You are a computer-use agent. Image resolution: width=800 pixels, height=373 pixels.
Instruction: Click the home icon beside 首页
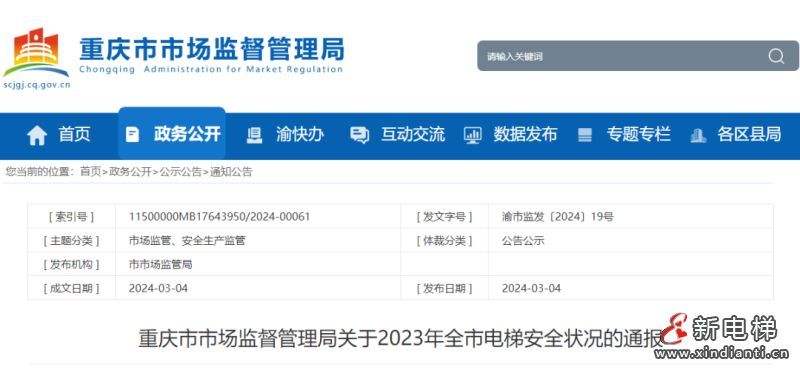click(37, 135)
